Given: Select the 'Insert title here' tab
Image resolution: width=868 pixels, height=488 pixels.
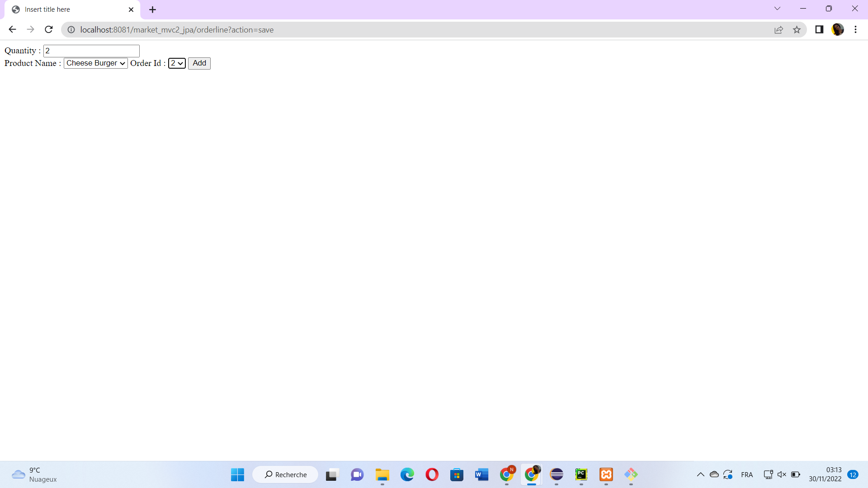Looking at the screenshot, I should point(68,9).
